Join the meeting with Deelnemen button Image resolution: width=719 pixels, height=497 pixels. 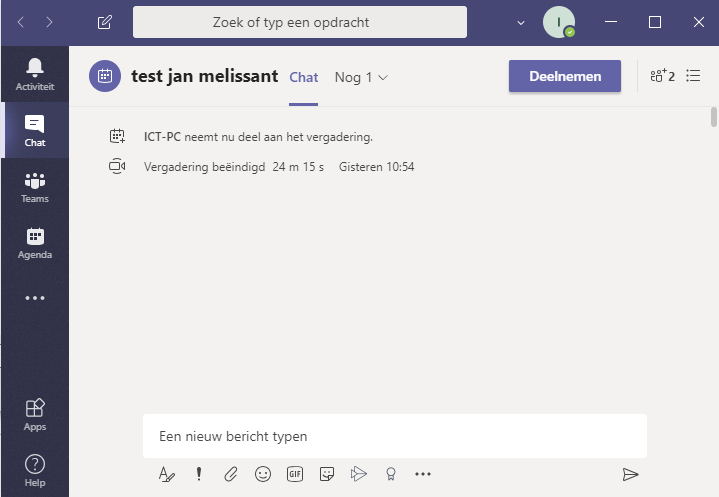pos(565,76)
